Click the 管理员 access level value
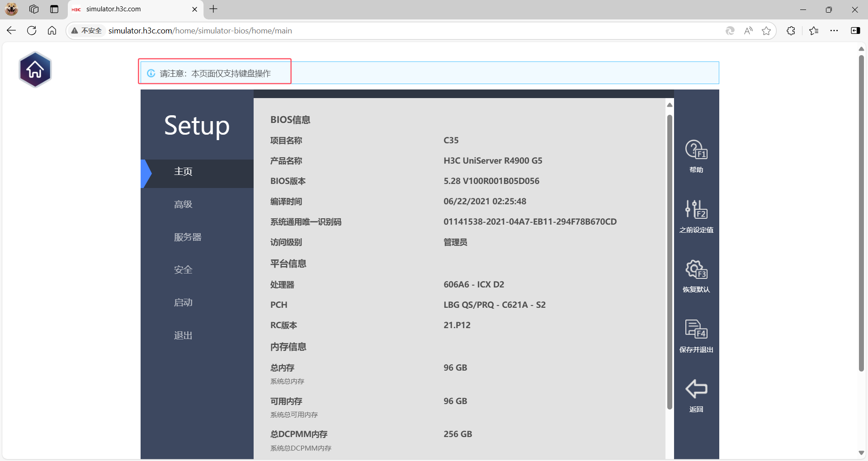Image resolution: width=868 pixels, height=461 pixels. pyautogui.click(x=455, y=242)
